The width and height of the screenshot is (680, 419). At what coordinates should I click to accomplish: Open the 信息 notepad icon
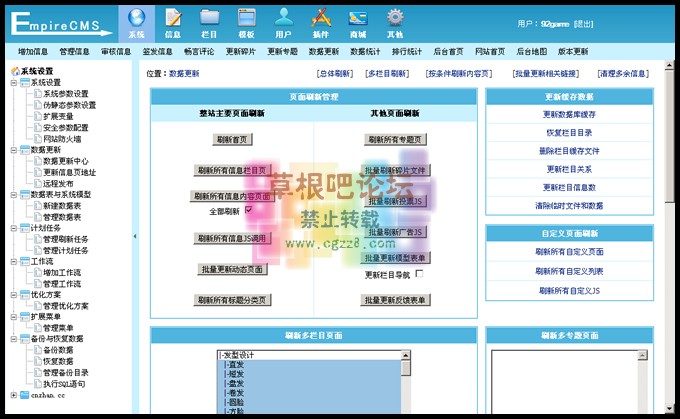pos(173,18)
